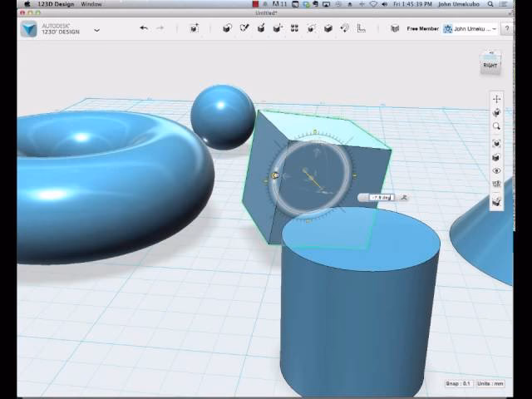The width and height of the screenshot is (532, 399).
Task: Click the Wi-Fi icon in menu bar
Action: click(373, 4)
